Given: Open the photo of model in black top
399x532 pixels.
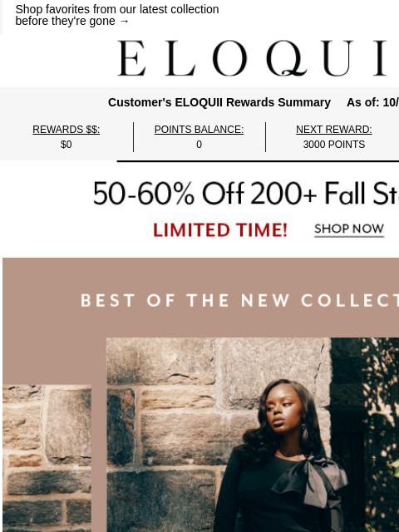Looking at the screenshot, I should [253, 435].
